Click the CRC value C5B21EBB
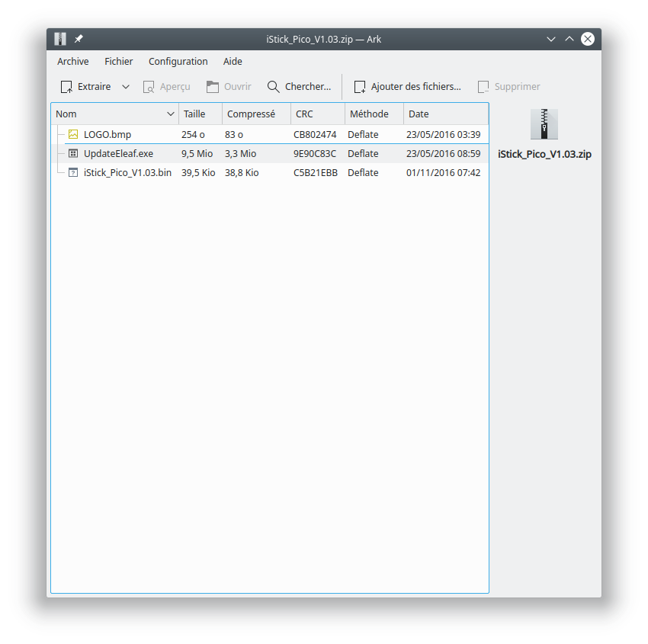The image size is (648, 644). point(316,173)
